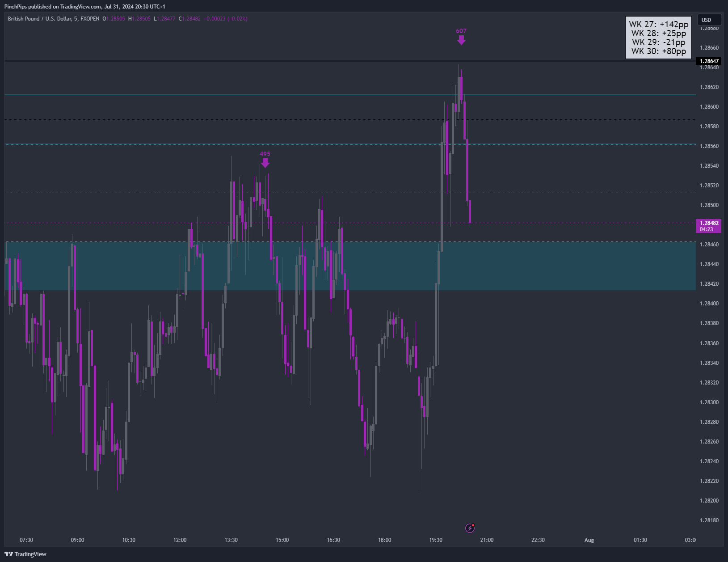The width and height of the screenshot is (728, 562).
Task: Click the 21:00 time axis label
Action: pos(487,540)
